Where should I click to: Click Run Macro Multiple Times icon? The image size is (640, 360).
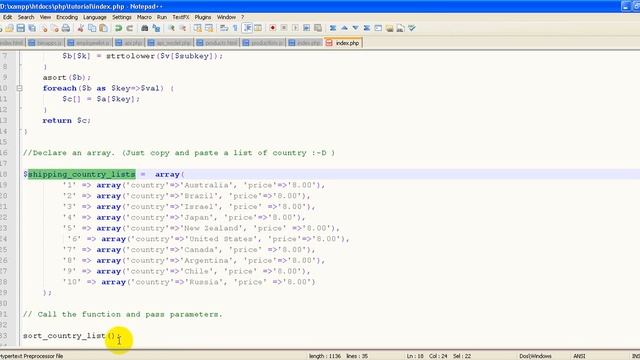[x=306, y=28]
